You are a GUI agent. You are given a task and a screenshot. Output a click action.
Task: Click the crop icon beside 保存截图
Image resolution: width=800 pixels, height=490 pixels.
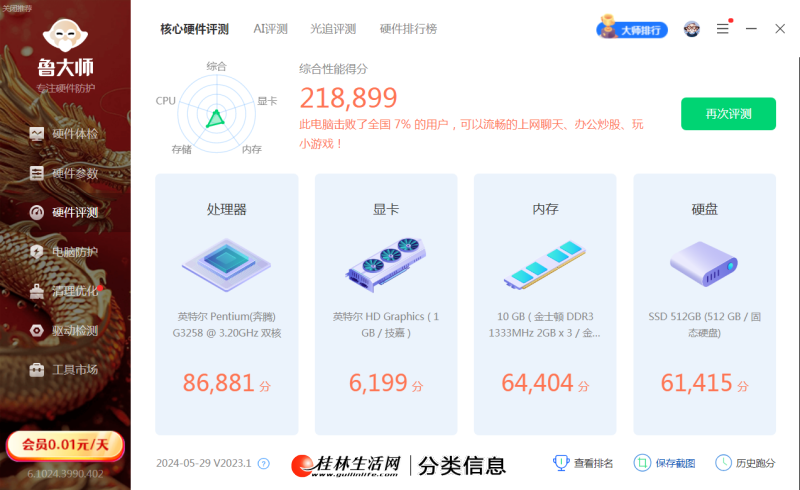click(642, 463)
